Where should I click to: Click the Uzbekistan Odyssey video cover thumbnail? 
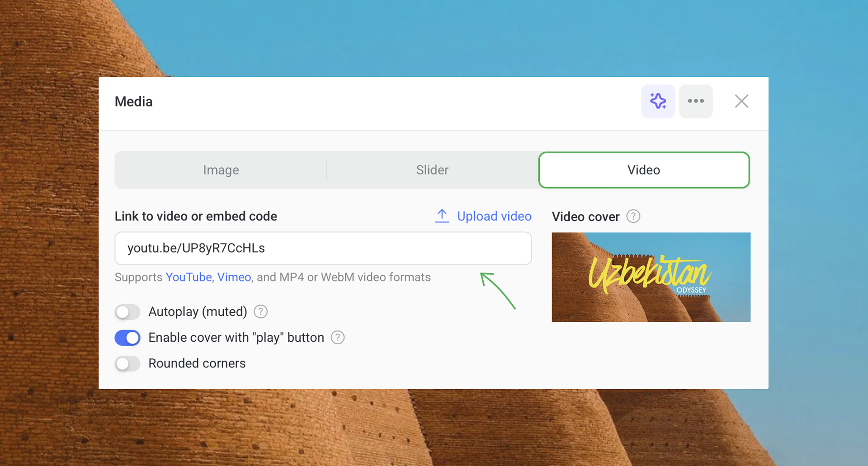click(x=651, y=277)
